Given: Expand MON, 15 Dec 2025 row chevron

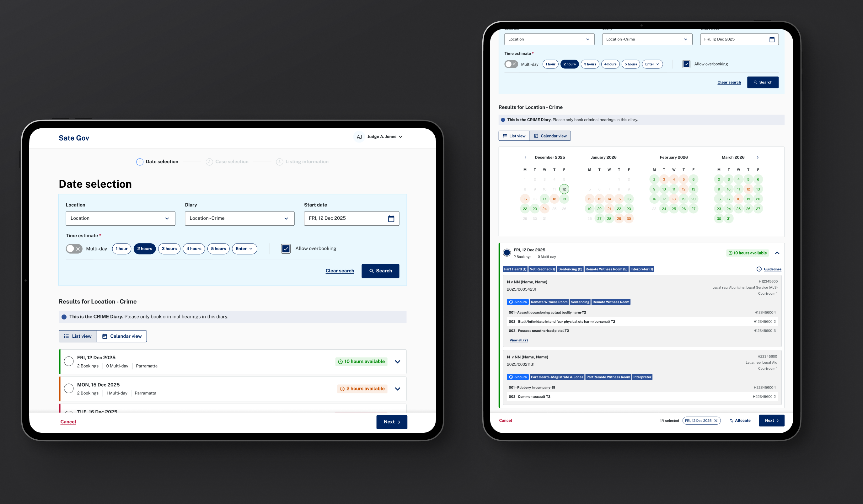Looking at the screenshot, I should tap(398, 389).
